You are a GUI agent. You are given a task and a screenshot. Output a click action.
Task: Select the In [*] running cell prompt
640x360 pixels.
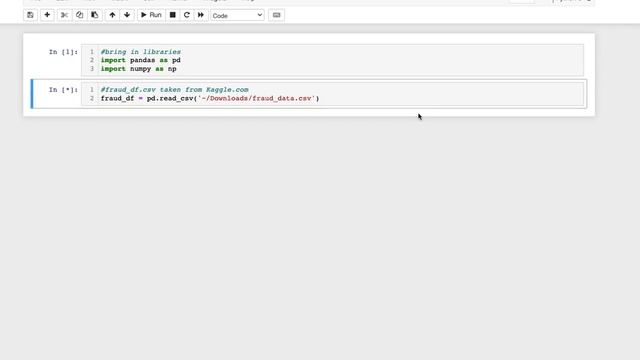pos(63,90)
